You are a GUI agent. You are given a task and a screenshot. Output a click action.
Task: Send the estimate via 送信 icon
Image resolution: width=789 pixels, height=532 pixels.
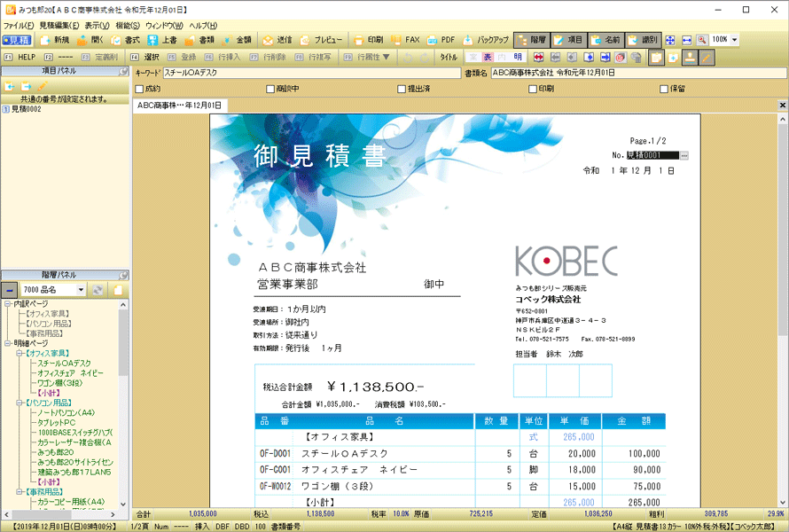click(268, 40)
